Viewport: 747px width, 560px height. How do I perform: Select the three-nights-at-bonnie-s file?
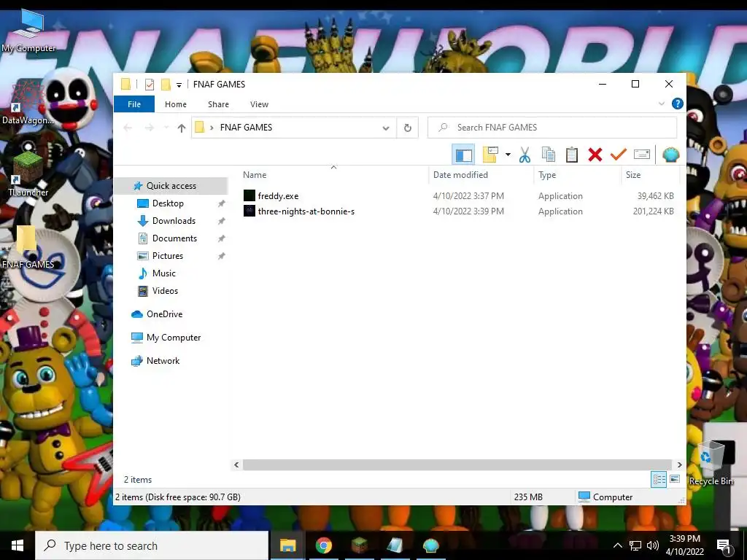pyautogui.click(x=306, y=211)
